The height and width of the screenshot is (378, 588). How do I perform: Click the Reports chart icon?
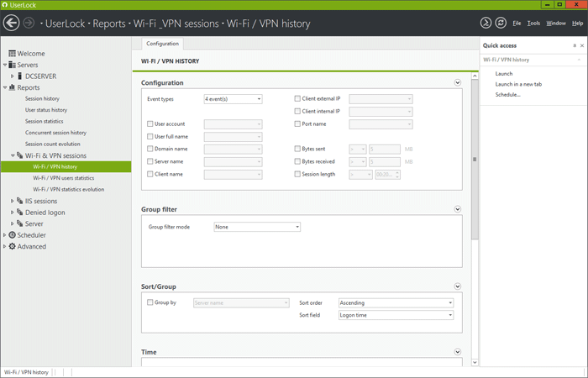[x=12, y=87]
